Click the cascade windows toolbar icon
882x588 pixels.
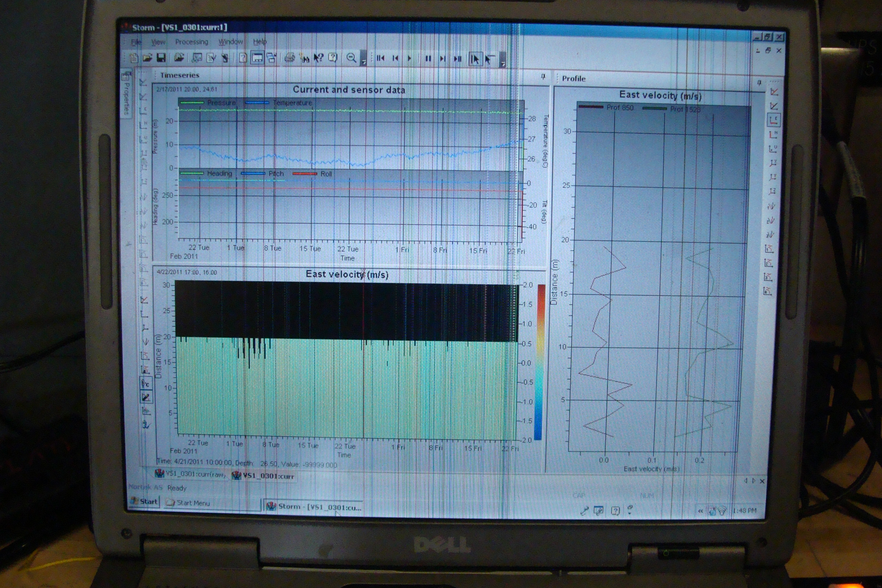pos(272,58)
